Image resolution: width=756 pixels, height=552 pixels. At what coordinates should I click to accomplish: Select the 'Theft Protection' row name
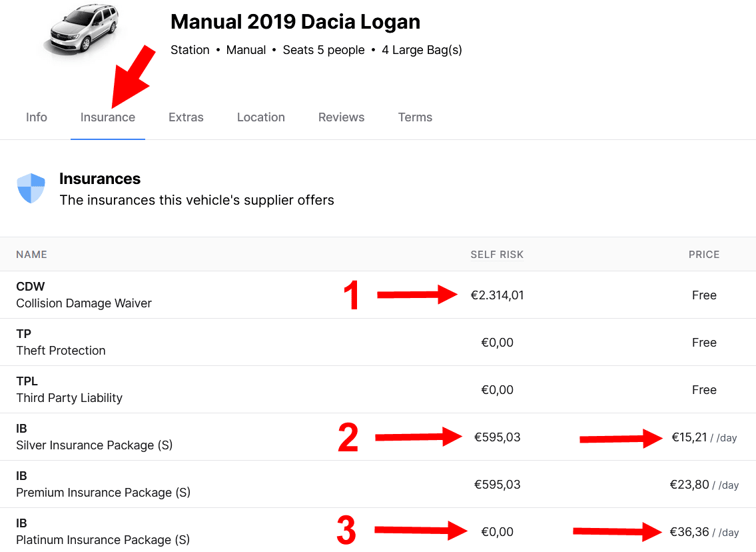61,350
